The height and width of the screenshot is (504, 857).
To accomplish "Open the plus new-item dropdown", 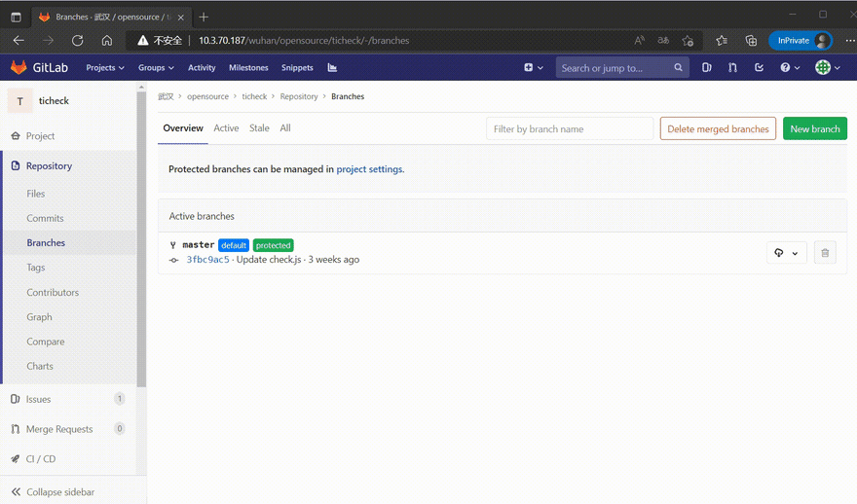I will pyautogui.click(x=534, y=68).
